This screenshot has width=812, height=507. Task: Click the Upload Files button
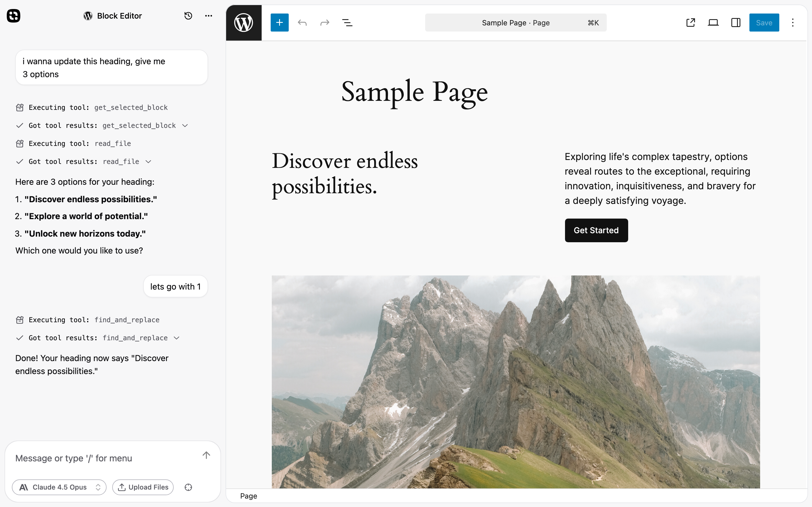click(x=143, y=487)
